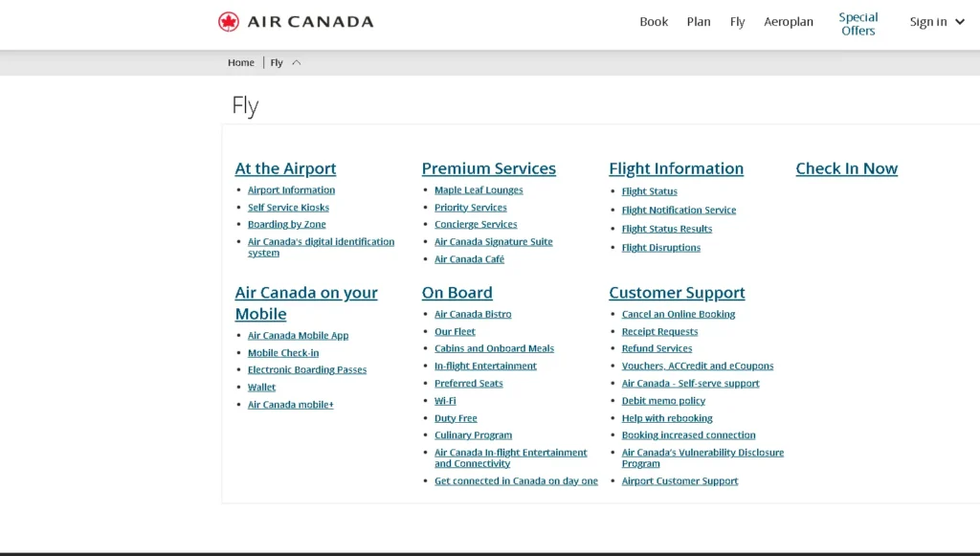The image size is (980, 556).
Task: Select Special Offers in the navigation
Action: click(x=857, y=21)
